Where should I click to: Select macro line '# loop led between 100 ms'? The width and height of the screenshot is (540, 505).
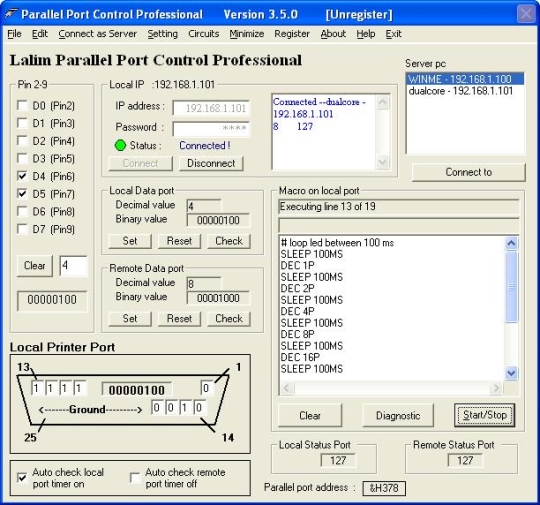(x=337, y=243)
